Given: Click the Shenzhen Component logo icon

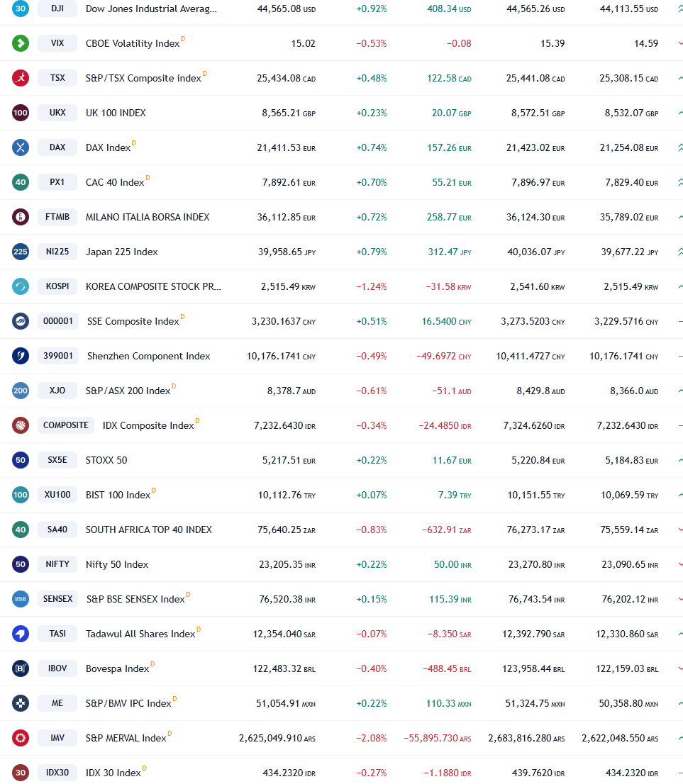Looking at the screenshot, I should [21, 356].
